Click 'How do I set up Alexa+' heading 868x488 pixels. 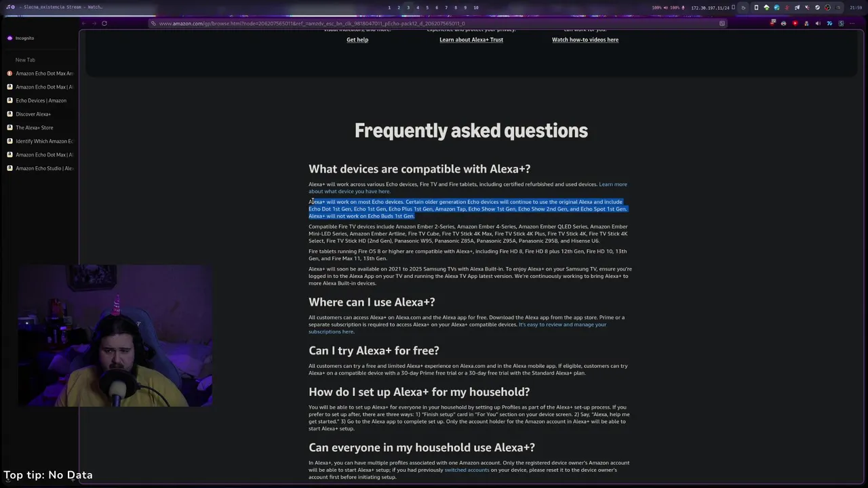(x=419, y=392)
